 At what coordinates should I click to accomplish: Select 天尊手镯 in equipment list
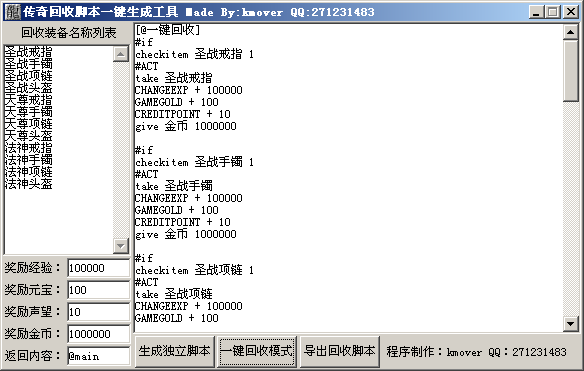pyautogui.click(x=28, y=112)
